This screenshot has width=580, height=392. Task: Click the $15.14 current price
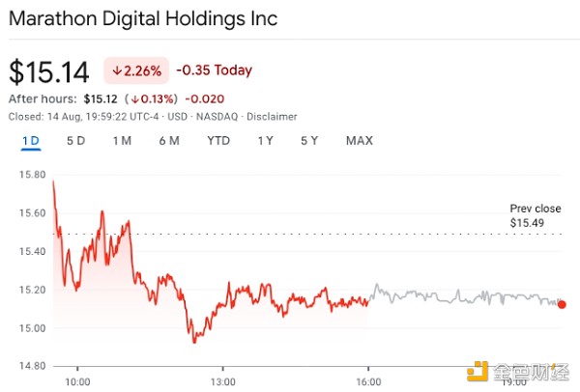click(x=48, y=71)
